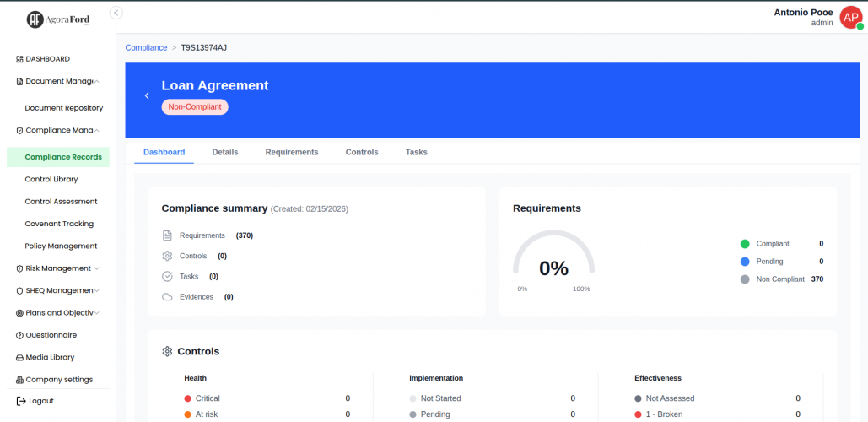The image size is (868, 422).
Task: Click the orange At risk dot
Action: [x=187, y=414]
